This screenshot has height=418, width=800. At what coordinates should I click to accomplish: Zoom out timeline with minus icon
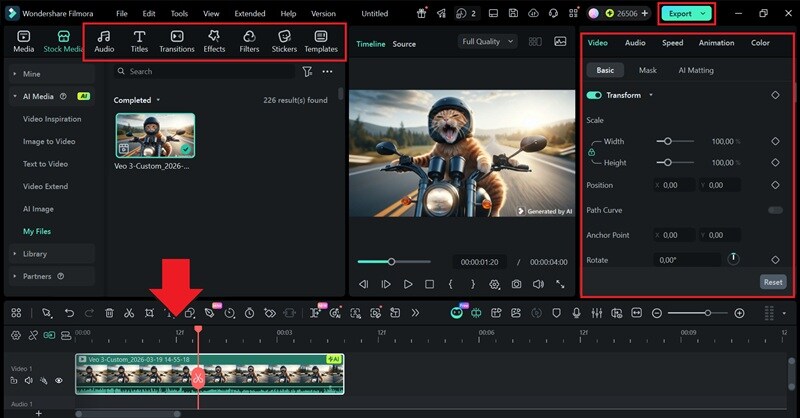click(x=657, y=313)
